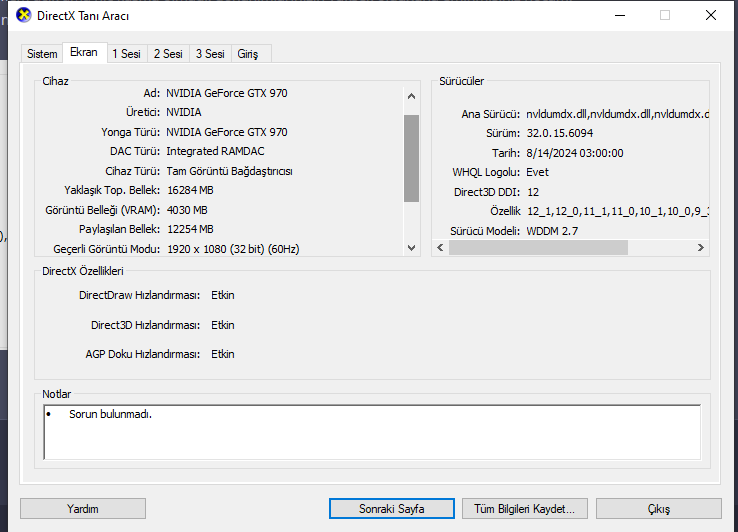
Task: Click inside the Notlar text box
Action: pos(372,432)
